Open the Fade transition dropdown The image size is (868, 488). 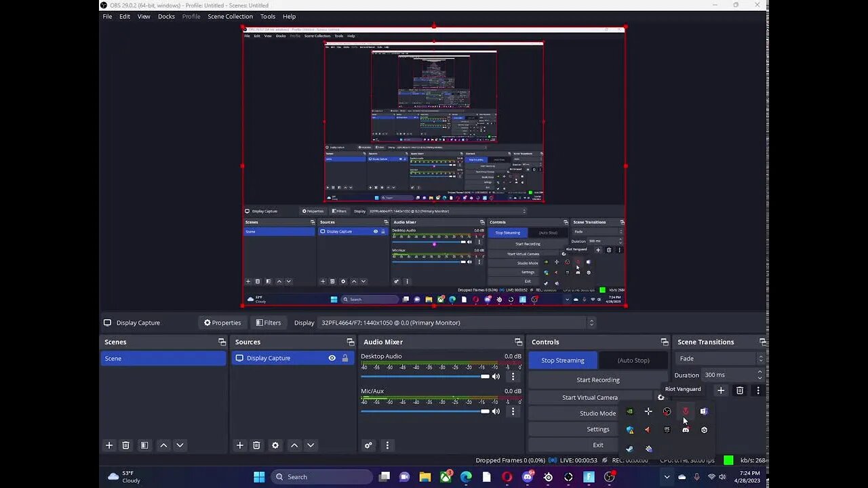(x=720, y=359)
